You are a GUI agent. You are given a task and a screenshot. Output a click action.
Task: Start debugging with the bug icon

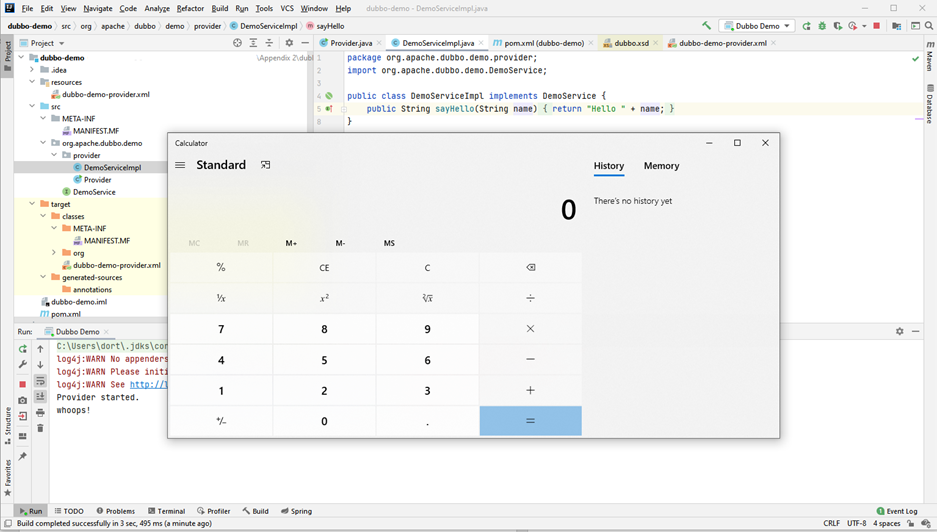point(822,26)
